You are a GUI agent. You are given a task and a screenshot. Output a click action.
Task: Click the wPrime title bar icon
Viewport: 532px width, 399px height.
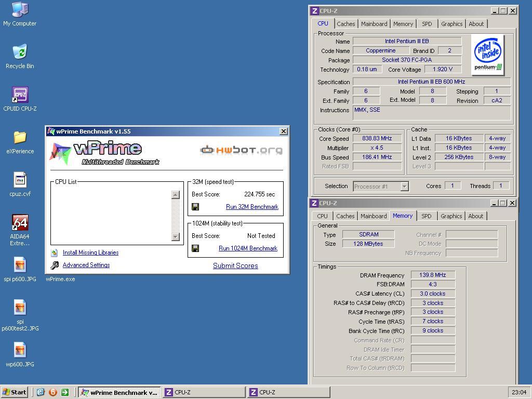coord(51,131)
